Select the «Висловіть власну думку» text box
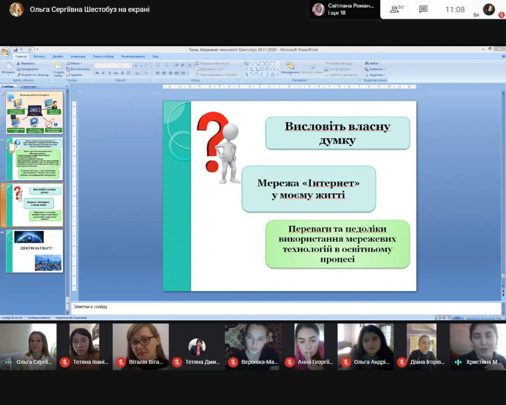 click(x=337, y=133)
